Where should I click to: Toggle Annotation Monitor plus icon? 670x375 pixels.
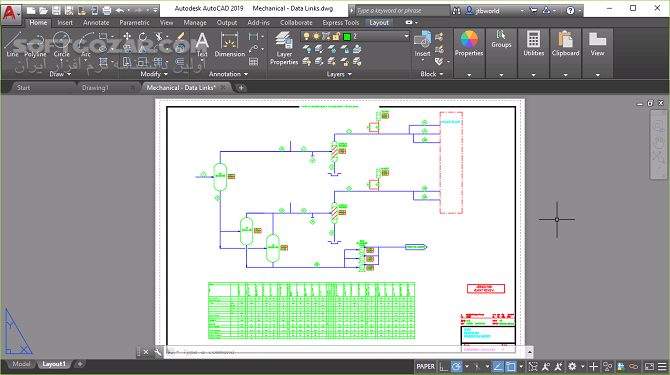594,366
